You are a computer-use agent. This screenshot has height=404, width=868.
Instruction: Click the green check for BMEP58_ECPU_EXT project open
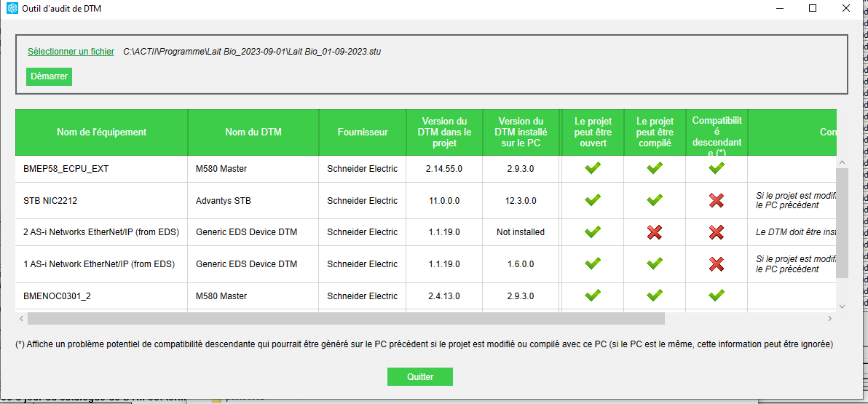[x=593, y=168]
